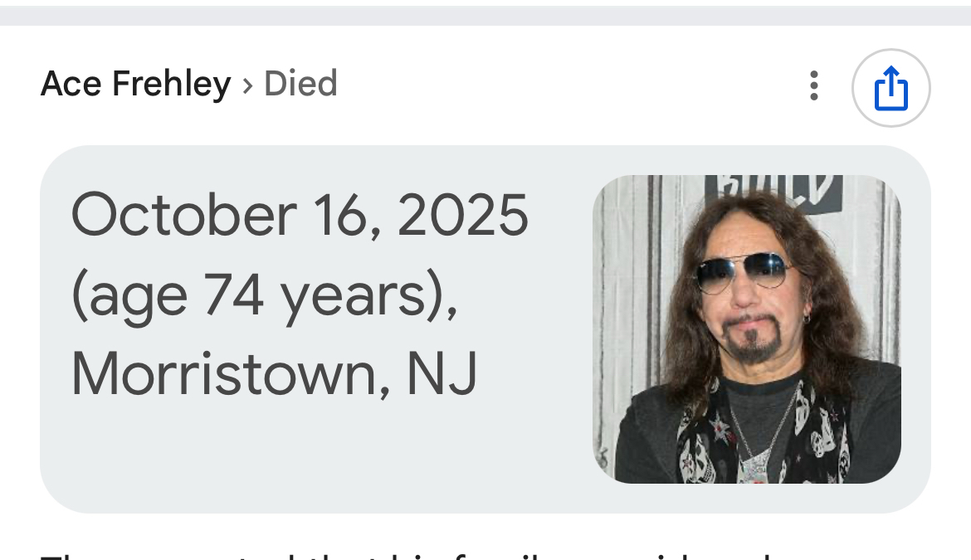The image size is (971, 560).
Task: Click the necklace pendant in the photo
Action: click(755, 465)
